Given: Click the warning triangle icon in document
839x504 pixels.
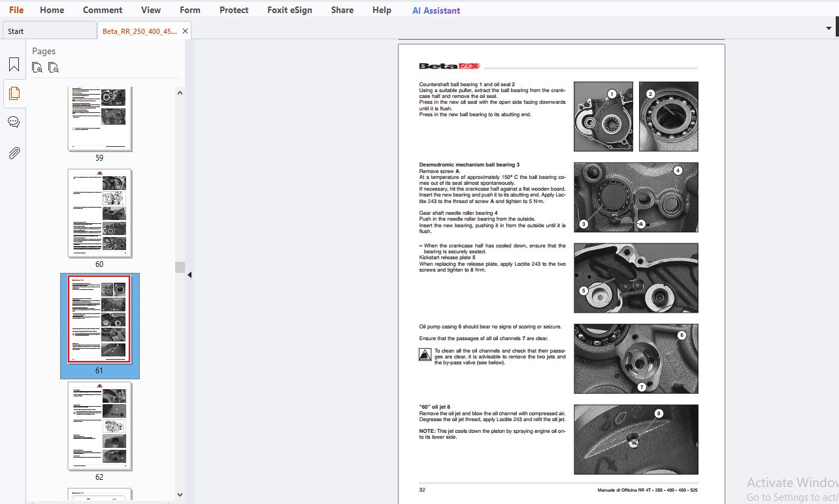Looking at the screenshot, I should 425,355.
